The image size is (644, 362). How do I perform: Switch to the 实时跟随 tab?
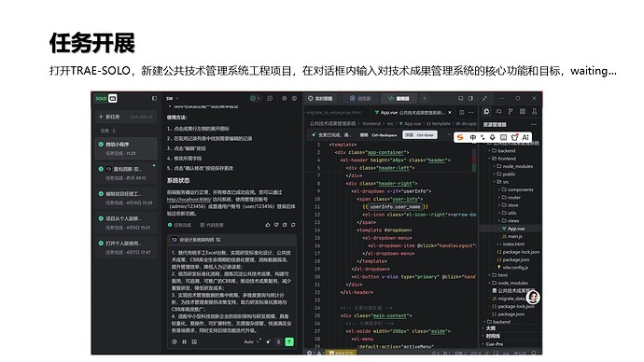click(x=320, y=99)
